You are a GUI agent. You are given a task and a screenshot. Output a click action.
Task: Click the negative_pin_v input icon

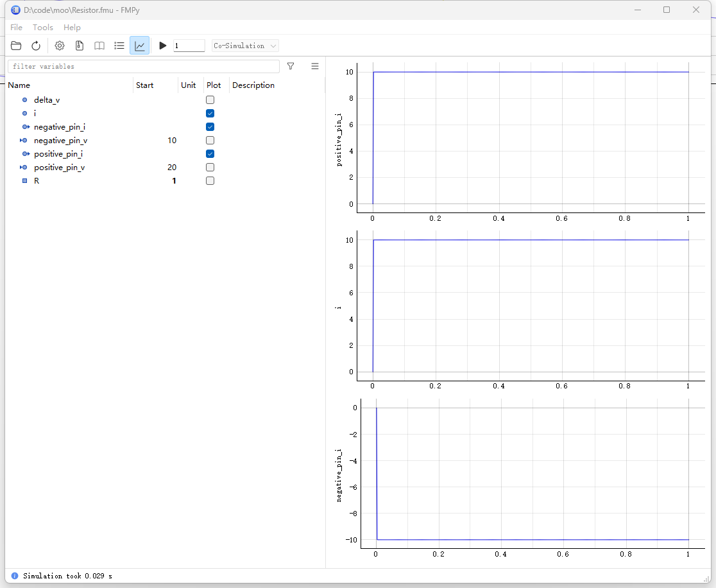click(x=23, y=141)
